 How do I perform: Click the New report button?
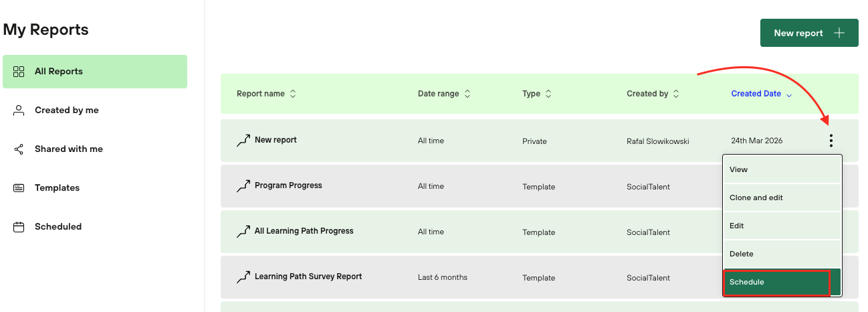[808, 33]
